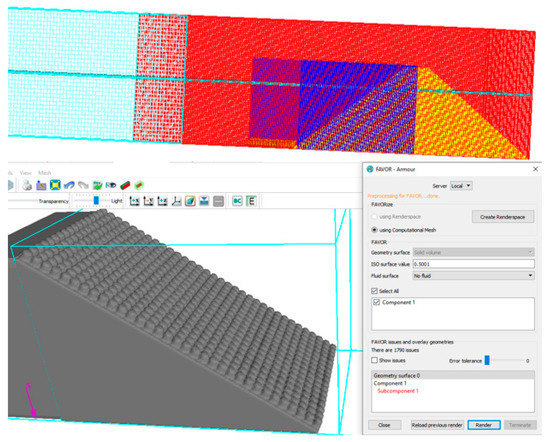Open the Server Local dropdown

[x=461, y=186]
